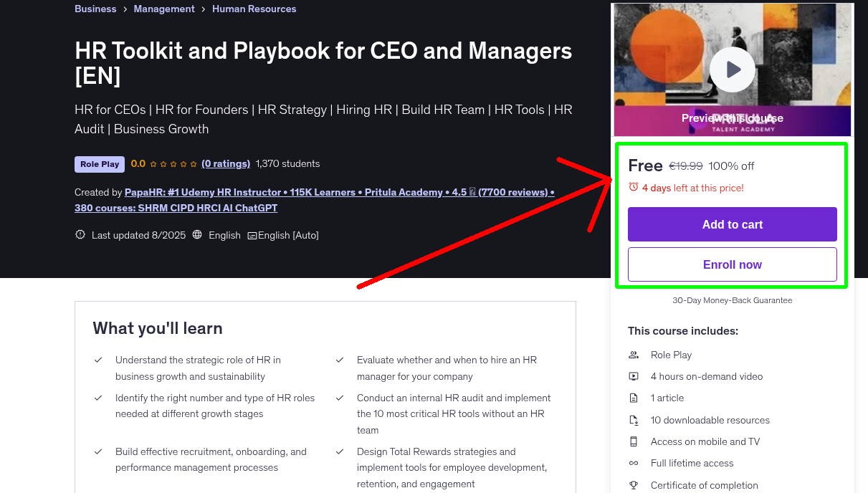868x493 pixels.
Task: Open the Business breadcrumb category
Action: click(x=95, y=9)
